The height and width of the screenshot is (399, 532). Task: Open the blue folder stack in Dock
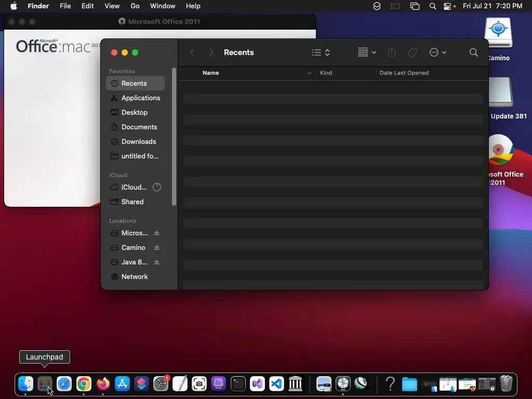pyautogui.click(x=409, y=384)
